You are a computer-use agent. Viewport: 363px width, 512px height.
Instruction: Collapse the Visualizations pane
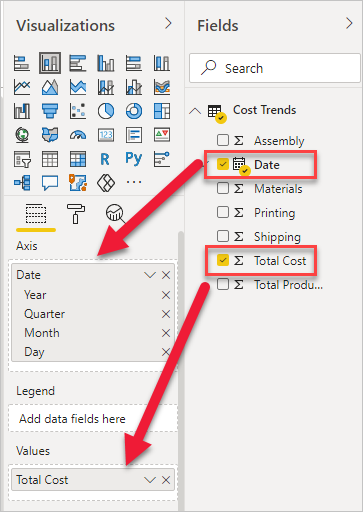point(168,24)
